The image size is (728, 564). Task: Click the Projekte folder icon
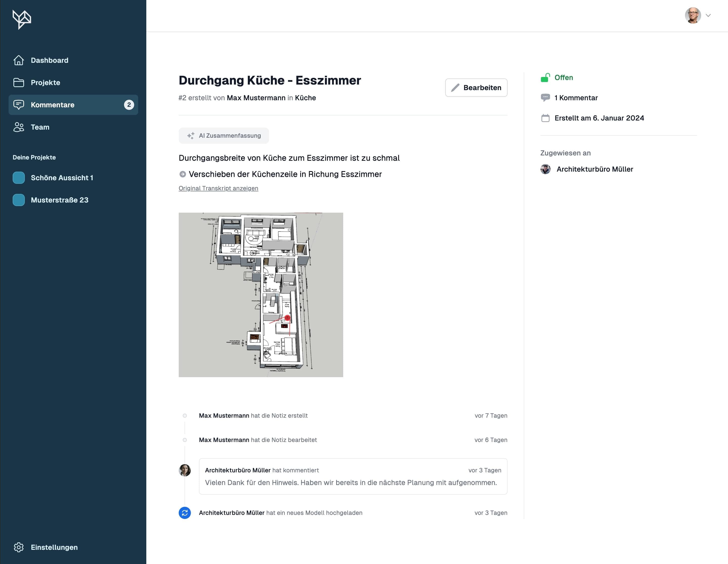pyautogui.click(x=19, y=83)
